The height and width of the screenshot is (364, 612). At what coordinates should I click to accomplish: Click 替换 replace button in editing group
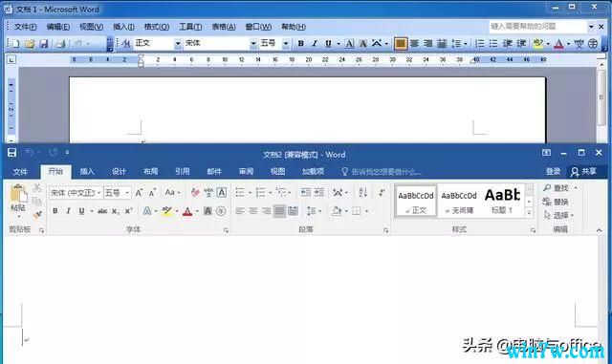(x=556, y=202)
